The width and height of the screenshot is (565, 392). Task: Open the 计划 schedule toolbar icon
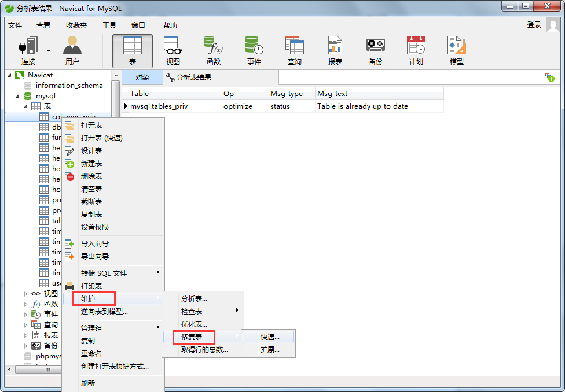416,50
